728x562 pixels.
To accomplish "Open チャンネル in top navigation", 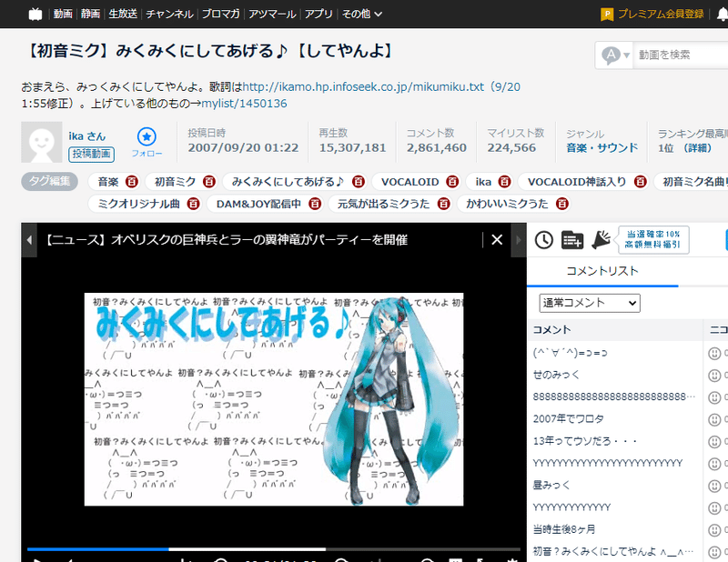I will click(x=169, y=14).
